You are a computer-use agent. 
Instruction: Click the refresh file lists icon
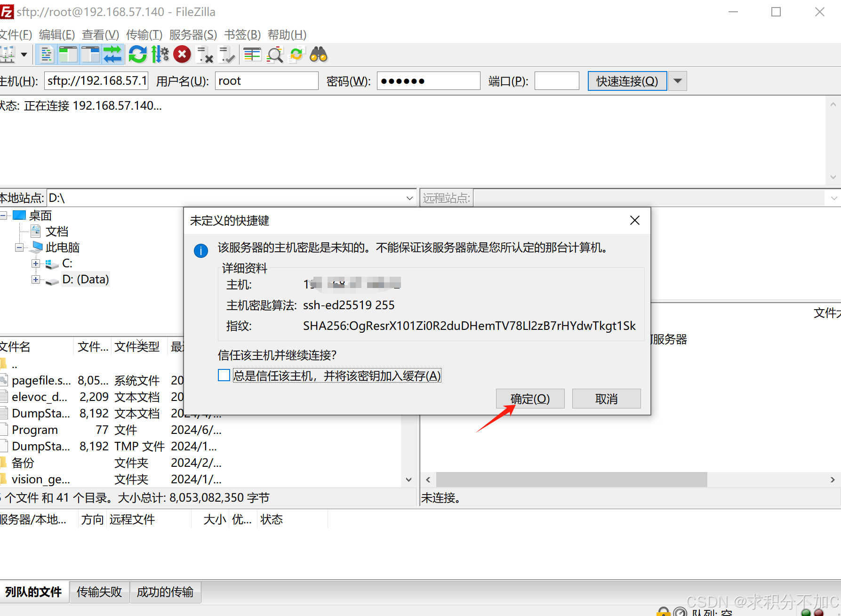138,55
